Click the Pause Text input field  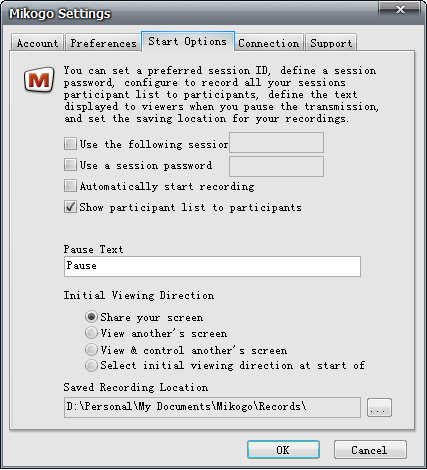(212, 266)
